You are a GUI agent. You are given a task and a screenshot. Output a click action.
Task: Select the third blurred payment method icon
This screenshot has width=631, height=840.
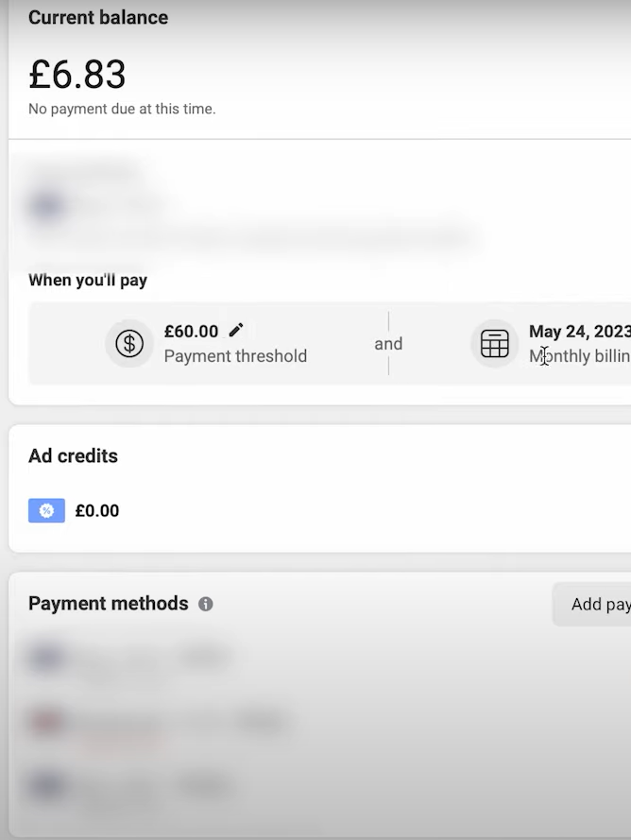click(47, 785)
